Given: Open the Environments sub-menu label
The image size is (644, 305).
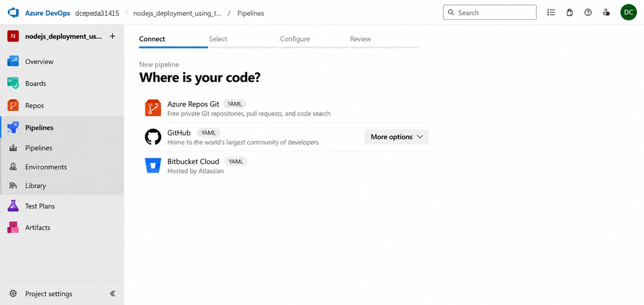Looking at the screenshot, I should (46, 167).
